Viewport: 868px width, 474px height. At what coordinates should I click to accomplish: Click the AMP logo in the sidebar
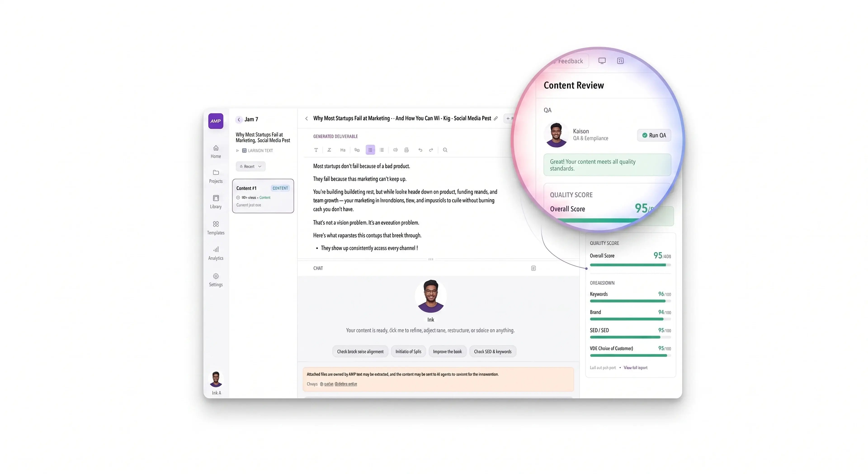point(216,121)
